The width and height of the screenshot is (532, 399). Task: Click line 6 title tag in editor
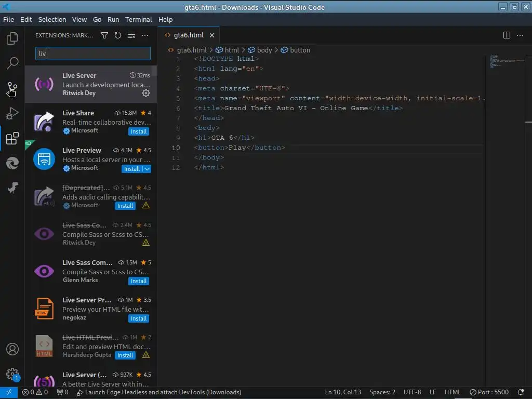[x=298, y=108]
